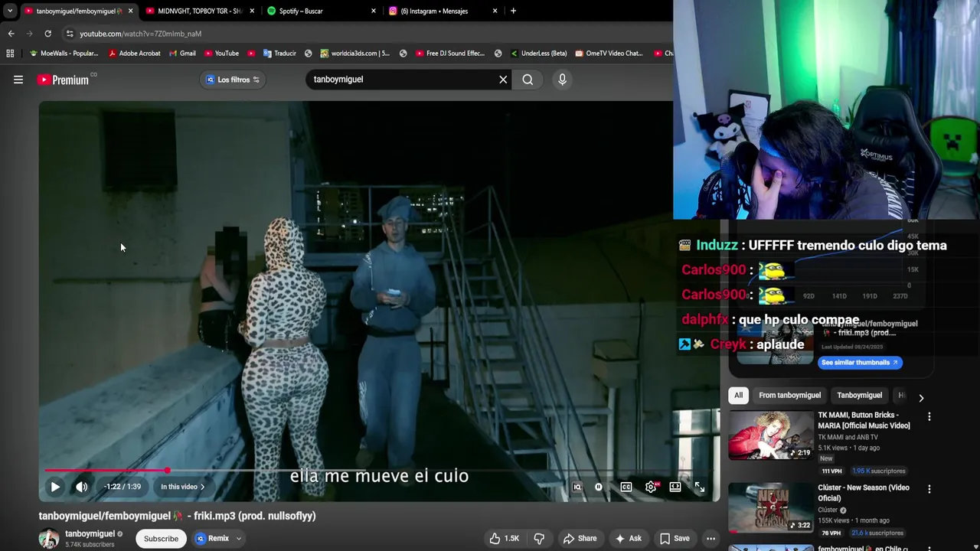Open the Gmail bookmark

coord(181,54)
